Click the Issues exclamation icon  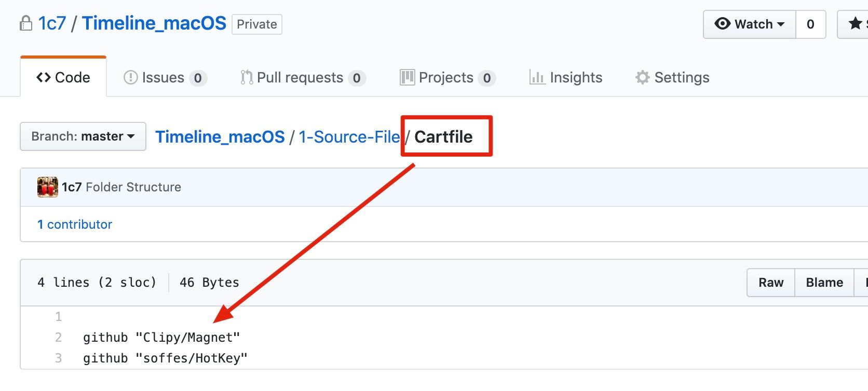130,78
